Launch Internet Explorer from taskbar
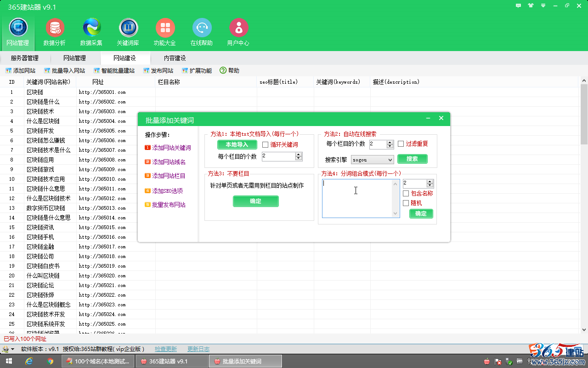This screenshot has width=588, height=368. click(29, 361)
